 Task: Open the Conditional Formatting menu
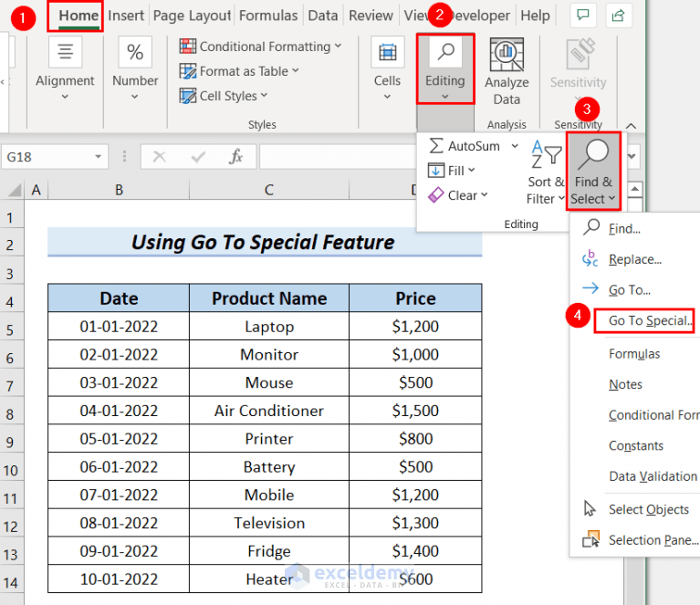click(260, 47)
